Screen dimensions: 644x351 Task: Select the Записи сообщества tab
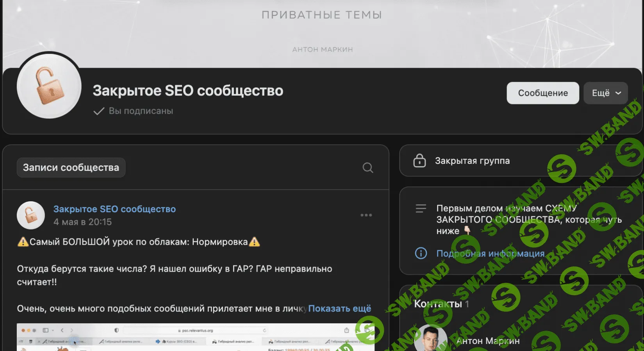pos(71,168)
